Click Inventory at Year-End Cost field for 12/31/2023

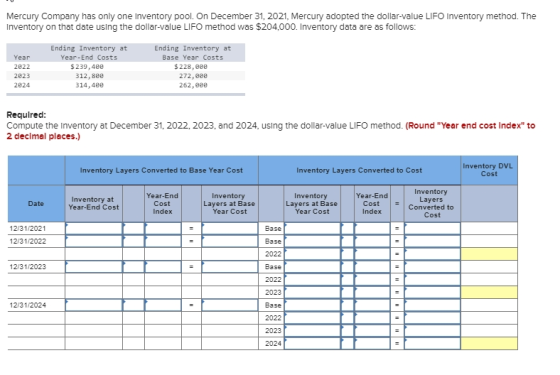[94, 267]
